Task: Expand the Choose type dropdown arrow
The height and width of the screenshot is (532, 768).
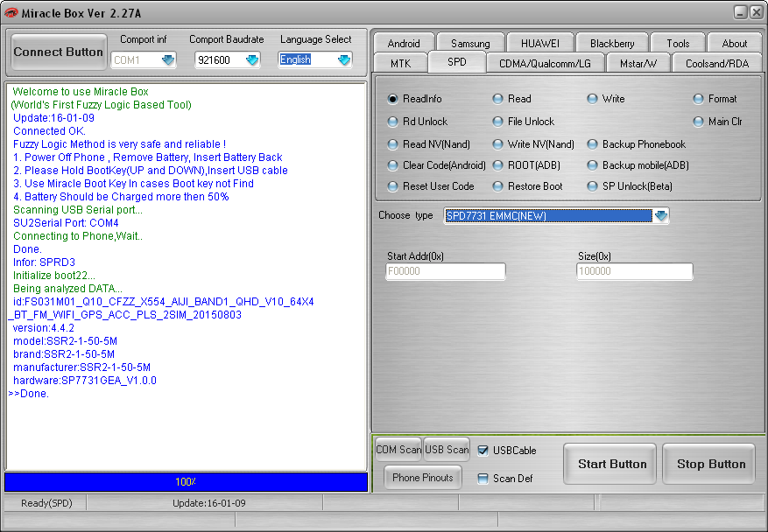Action: (x=661, y=215)
